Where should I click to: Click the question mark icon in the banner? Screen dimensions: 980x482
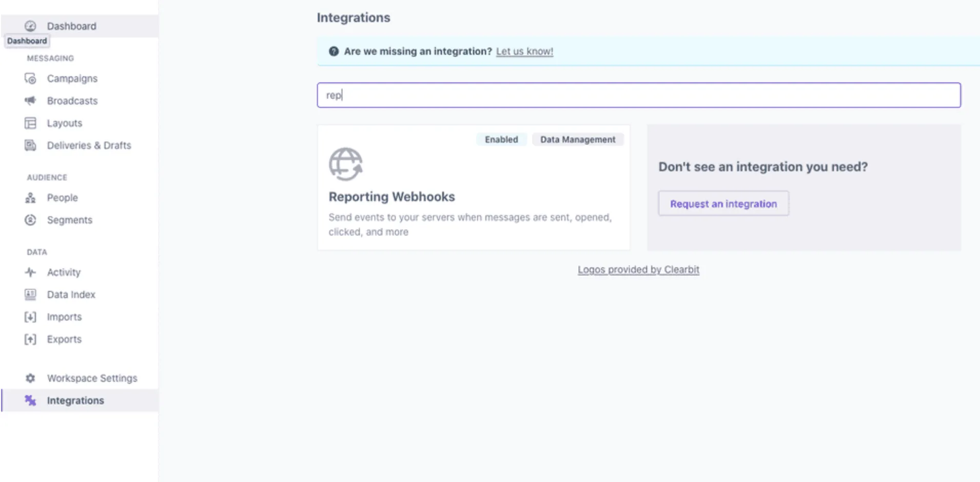pyautogui.click(x=334, y=51)
